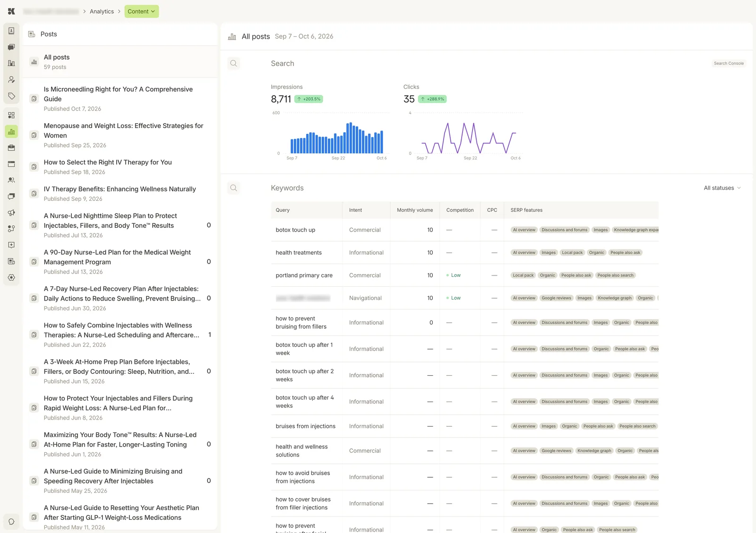
Task: Open post 'Menopause and Weight Loss' strategies
Action: pos(120,135)
